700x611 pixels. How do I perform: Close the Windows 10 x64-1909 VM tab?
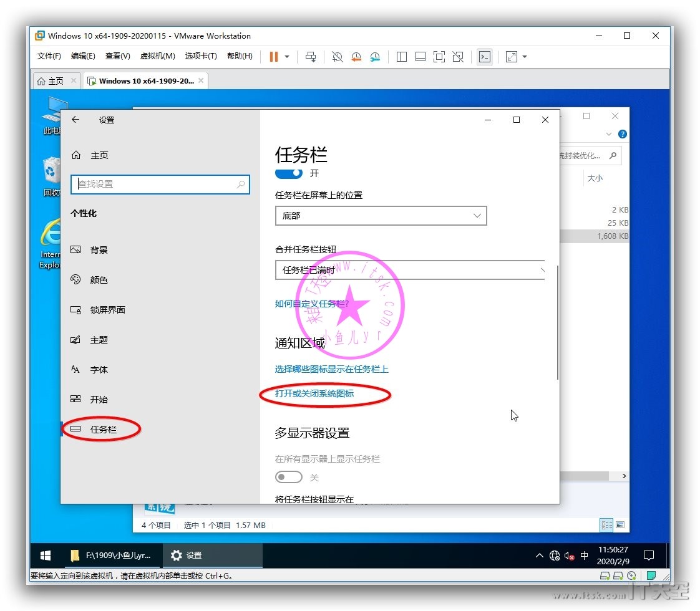(201, 80)
